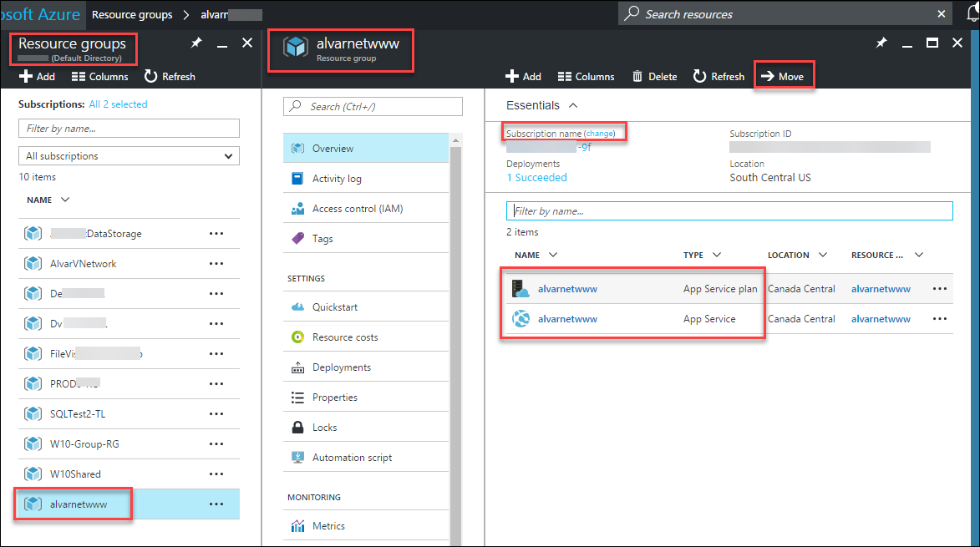This screenshot has width=980, height=547.
Task: Sort resources by the LOCATION column
Action: pyautogui.click(x=798, y=255)
